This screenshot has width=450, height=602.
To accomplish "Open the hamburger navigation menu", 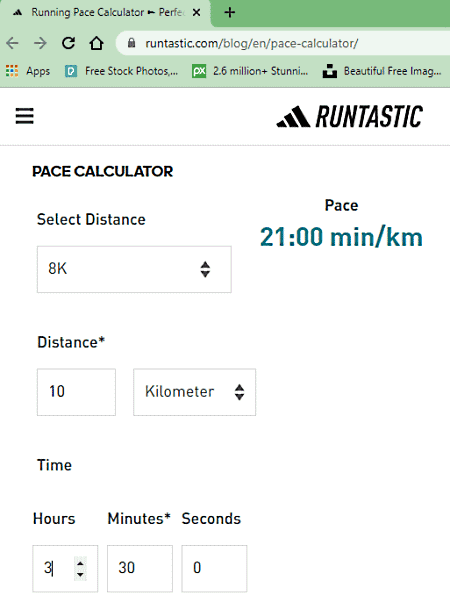I will point(25,116).
